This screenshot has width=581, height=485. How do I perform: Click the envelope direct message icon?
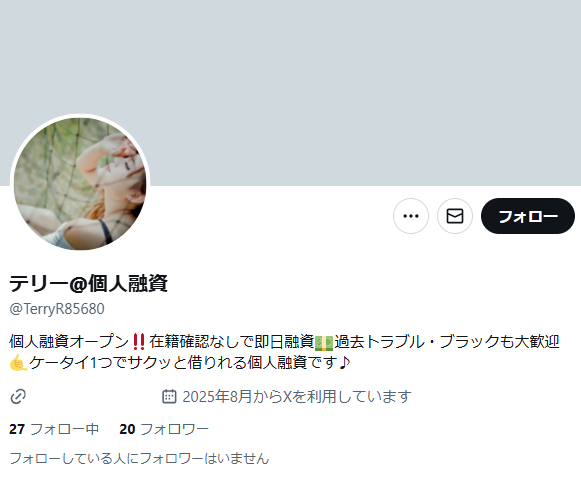(x=455, y=216)
